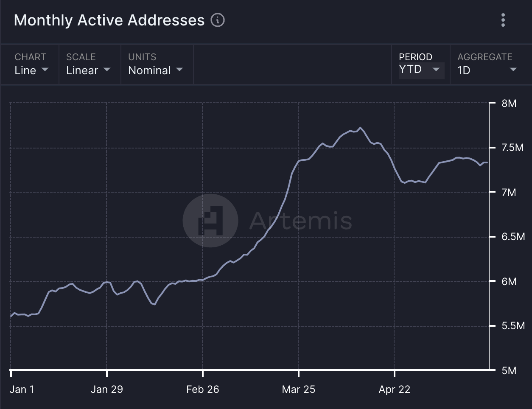
Task: Expand the Aggregate 1D dropdown
Action: [x=487, y=70]
